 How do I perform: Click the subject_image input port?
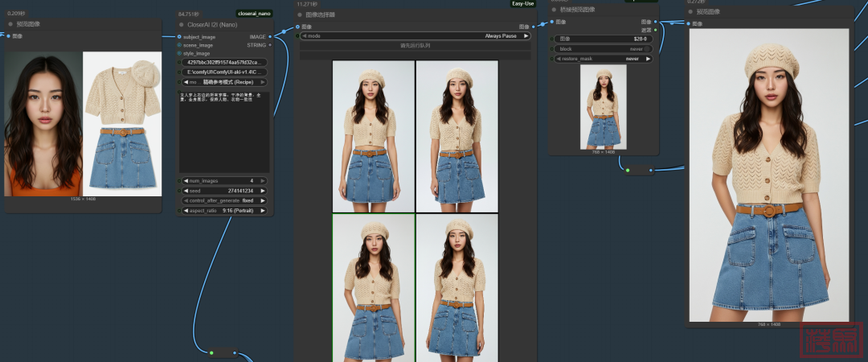coord(179,37)
